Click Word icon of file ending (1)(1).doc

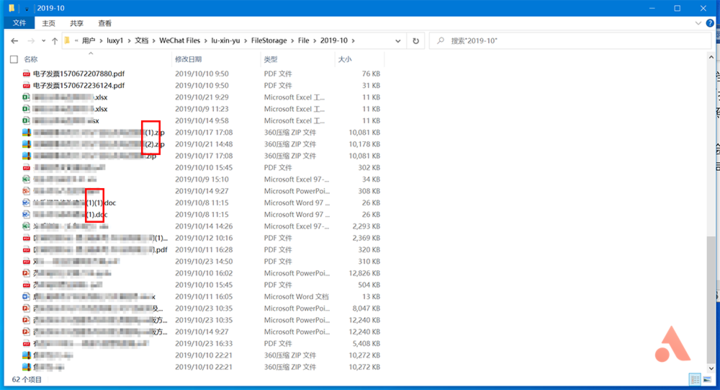pyautogui.click(x=26, y=203)
